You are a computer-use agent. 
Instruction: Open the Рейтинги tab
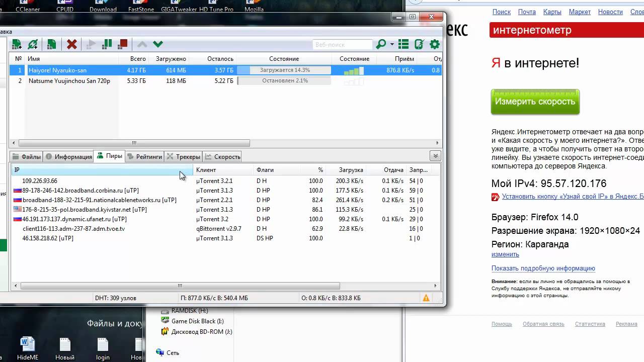[x=144, y=156]
